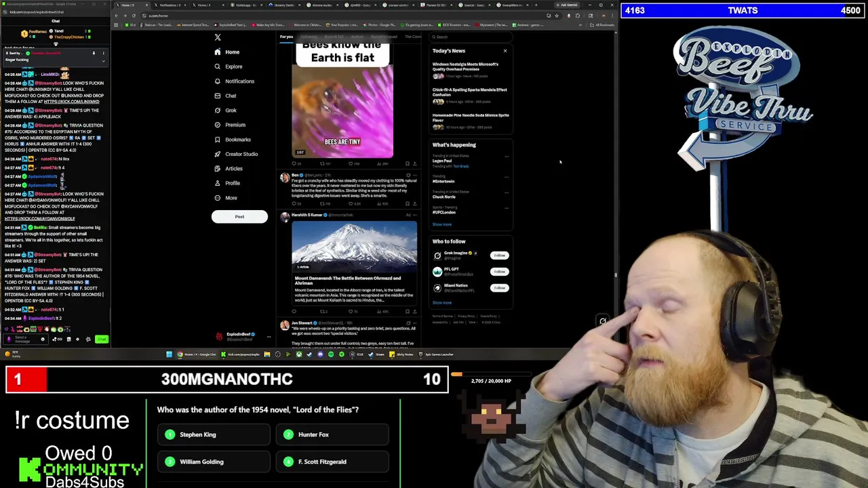Open Grok from the sidebar
Screen dimensions: 868x488
pos(225,110)
